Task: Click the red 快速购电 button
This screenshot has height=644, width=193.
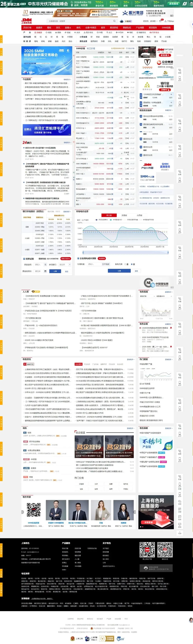Action: pos(102,258)
